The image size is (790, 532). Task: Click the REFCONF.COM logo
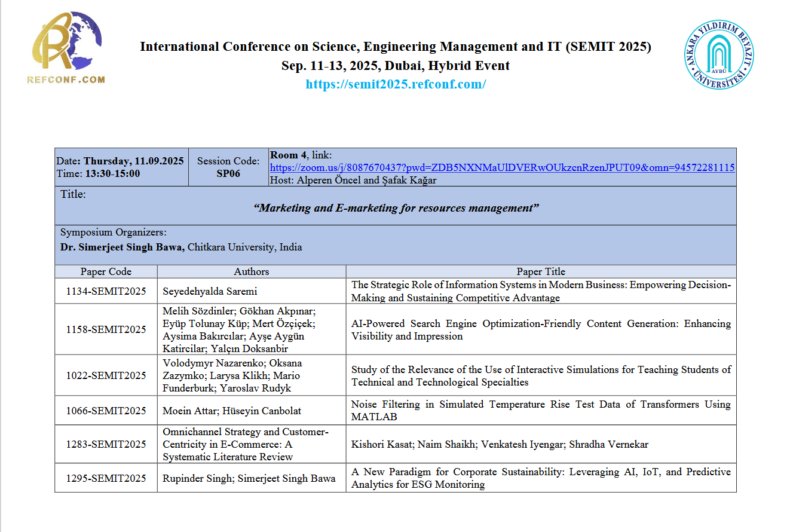(x=66, y=47)
